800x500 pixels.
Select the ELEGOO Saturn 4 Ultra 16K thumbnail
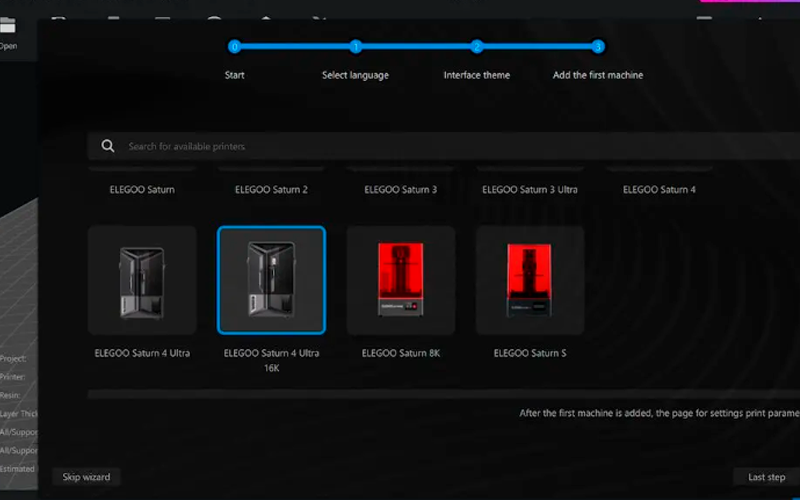tap(271, 280)
